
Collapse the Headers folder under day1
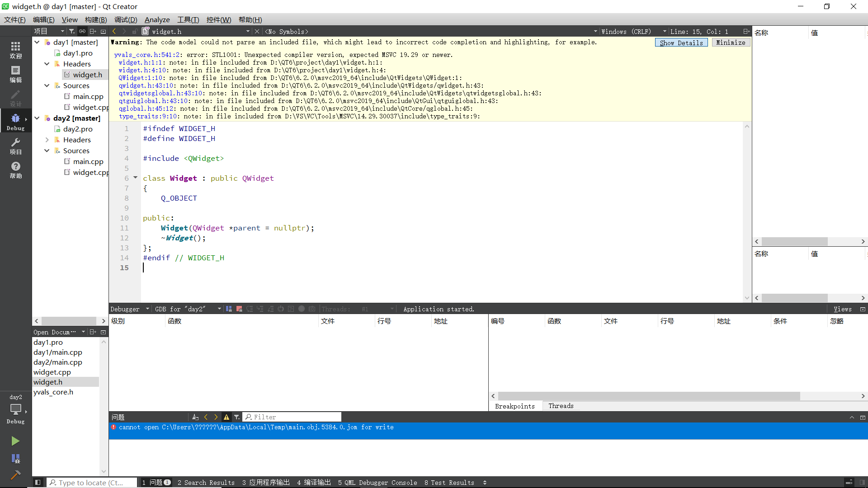[x=47, y=64]
